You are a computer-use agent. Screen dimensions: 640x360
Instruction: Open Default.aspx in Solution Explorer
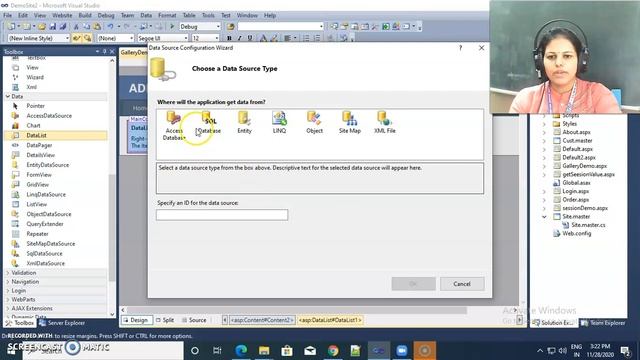[578, 149]
